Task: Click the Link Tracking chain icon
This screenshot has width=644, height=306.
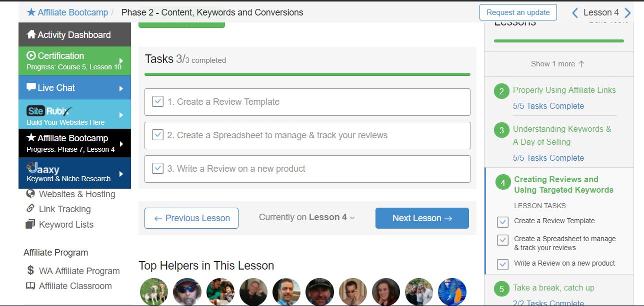Action: coord(30,209)
